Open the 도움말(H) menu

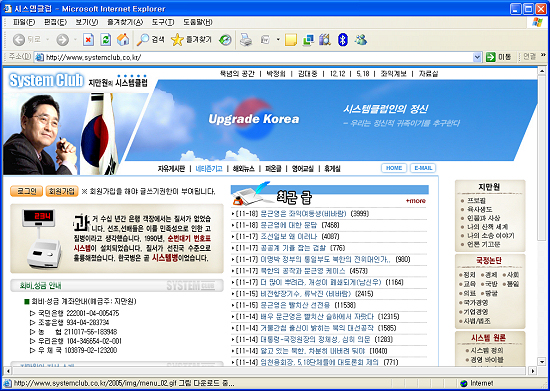[x=198, y=22]
